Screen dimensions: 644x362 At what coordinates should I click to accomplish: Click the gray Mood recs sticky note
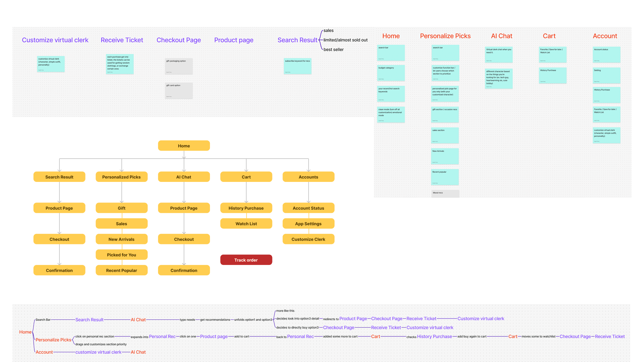point(445,194)
